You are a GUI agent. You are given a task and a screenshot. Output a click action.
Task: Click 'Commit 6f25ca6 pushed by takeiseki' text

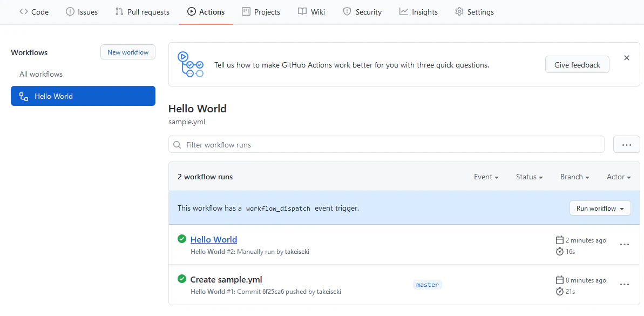[289, 292]
